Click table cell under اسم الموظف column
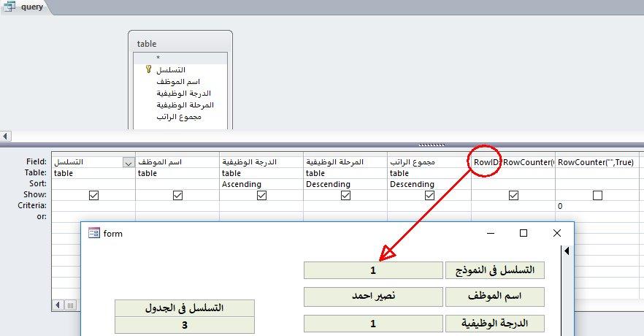The width and height of the screenshot is (644, 336). click(x=177, y=173)
